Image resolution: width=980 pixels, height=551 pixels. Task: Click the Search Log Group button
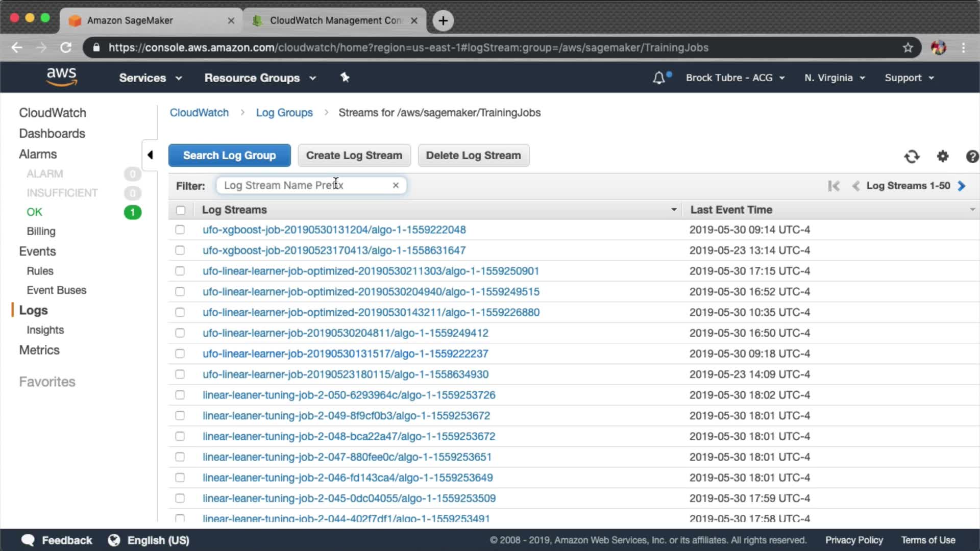(229, 155)
